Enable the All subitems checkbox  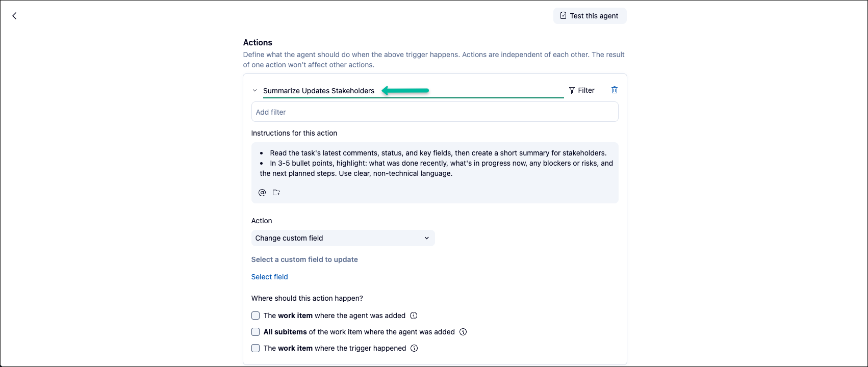pyautogui.click(x=256, y=332)
